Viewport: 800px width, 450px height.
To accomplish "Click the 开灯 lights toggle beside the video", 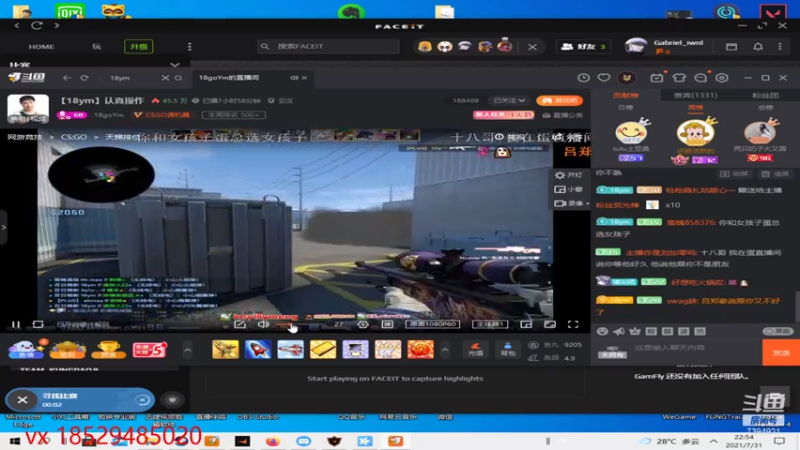I will coord(569,175).
